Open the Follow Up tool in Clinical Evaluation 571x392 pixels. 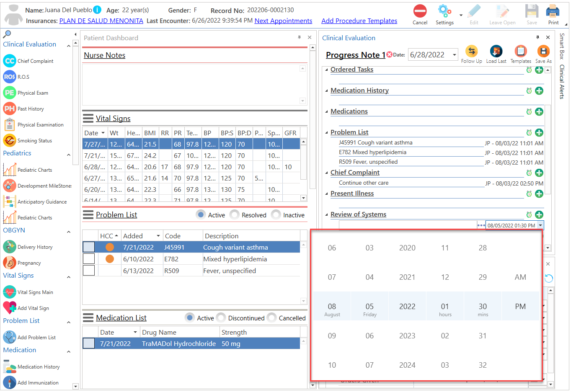pos(471,54)
